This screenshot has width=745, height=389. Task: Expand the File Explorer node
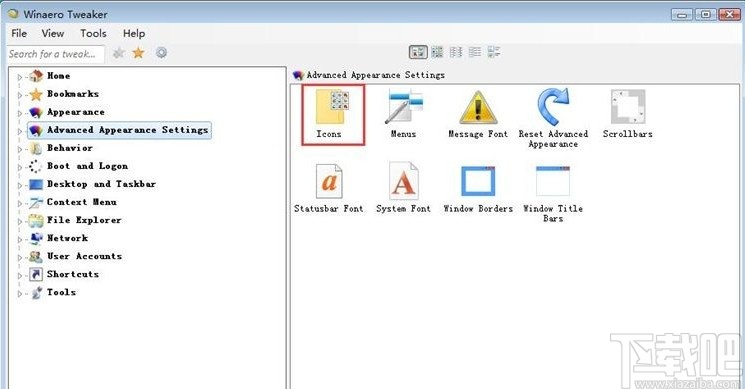(x=20, y=221)
